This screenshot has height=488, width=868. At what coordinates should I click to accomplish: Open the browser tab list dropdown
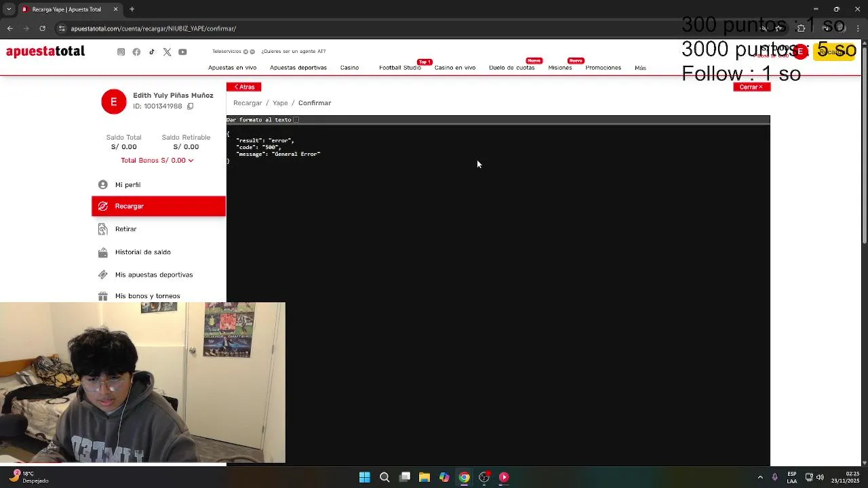[9, 9]
